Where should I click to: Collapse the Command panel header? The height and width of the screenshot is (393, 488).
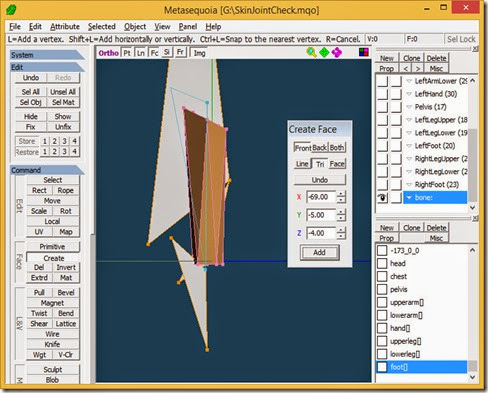pyautogui.click(x=47, y=170)
